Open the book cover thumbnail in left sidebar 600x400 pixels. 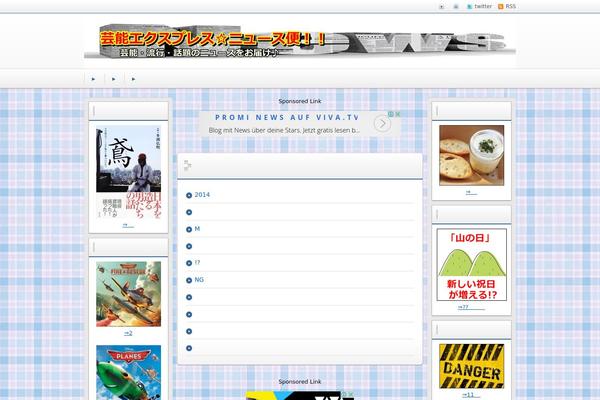click(128, 173)
